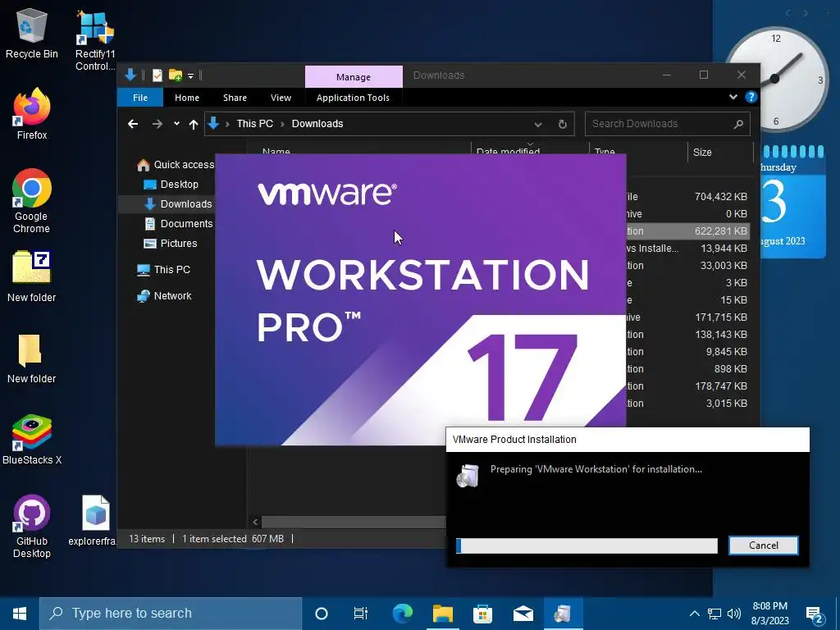Image resolution: width=840 pixels, height=630 pixels.
Task: Show hidden system tray icons
Action: (x=694, y=614)
